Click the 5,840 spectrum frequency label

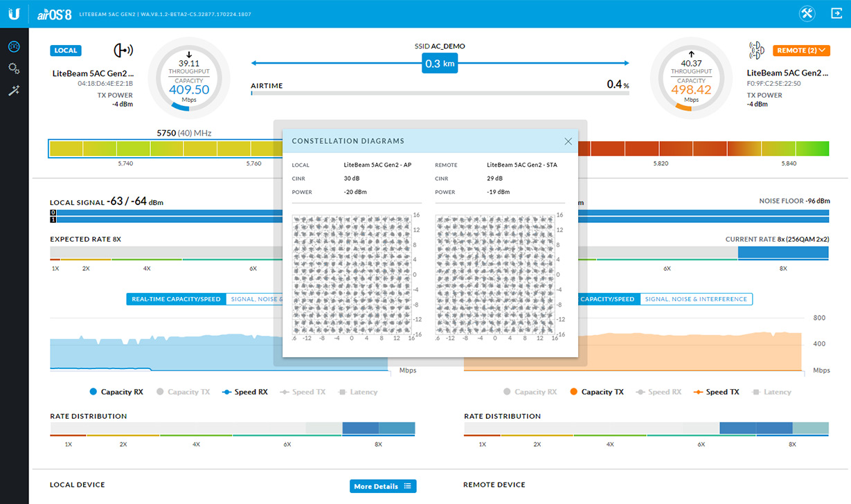click(789, 163)
